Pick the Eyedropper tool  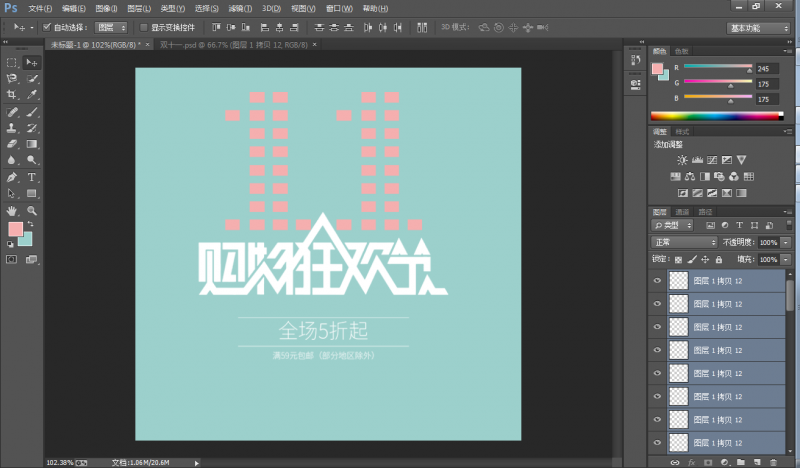point(32,94)
